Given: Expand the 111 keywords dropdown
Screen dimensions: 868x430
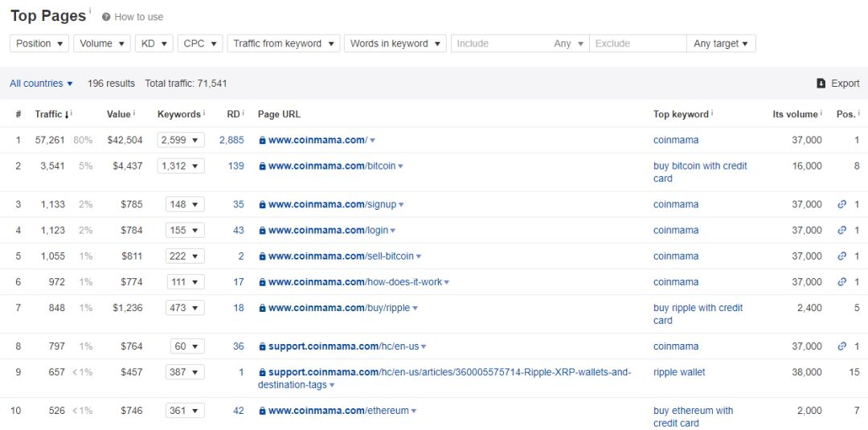Looking at the screenshot, I should 186,281.
